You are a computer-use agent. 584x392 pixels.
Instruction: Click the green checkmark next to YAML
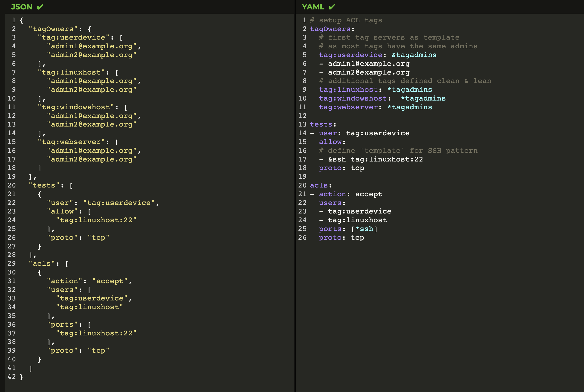(332, 7)
